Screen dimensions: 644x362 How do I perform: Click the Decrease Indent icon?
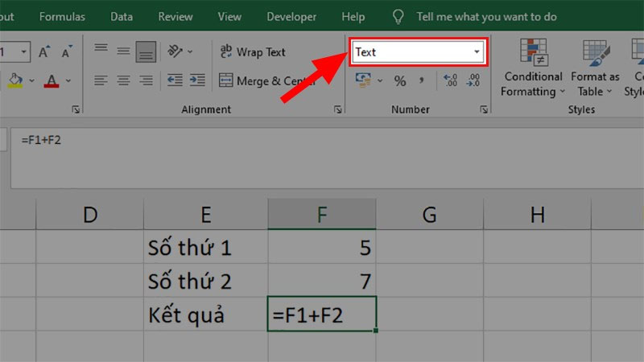(x=174, y=80)
